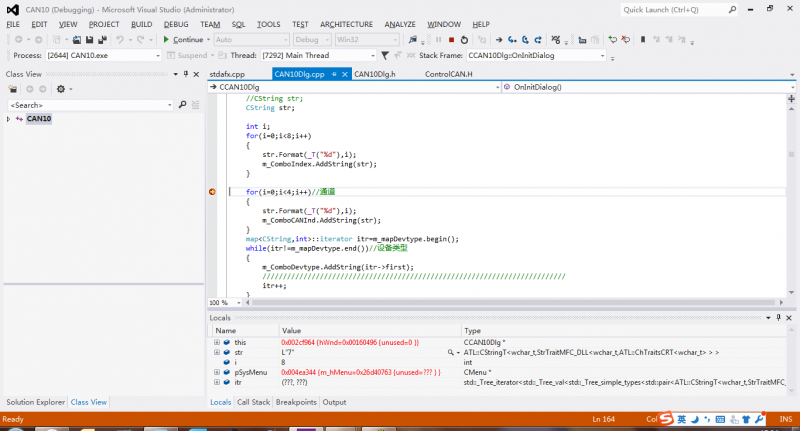Expand the CAN10 node in Class View
This screenshot has height=431, width=800.
coord(9,119)
